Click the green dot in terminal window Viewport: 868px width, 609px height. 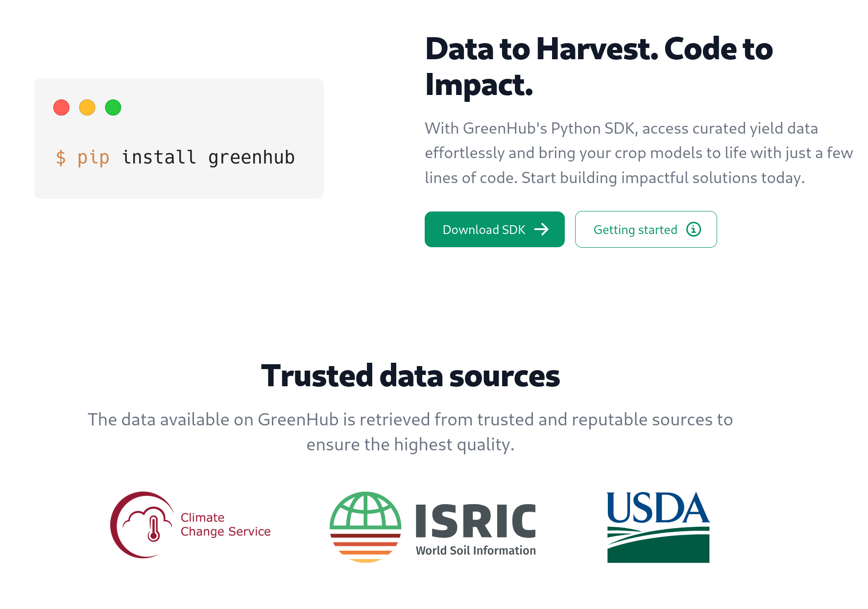coord(113,107)
